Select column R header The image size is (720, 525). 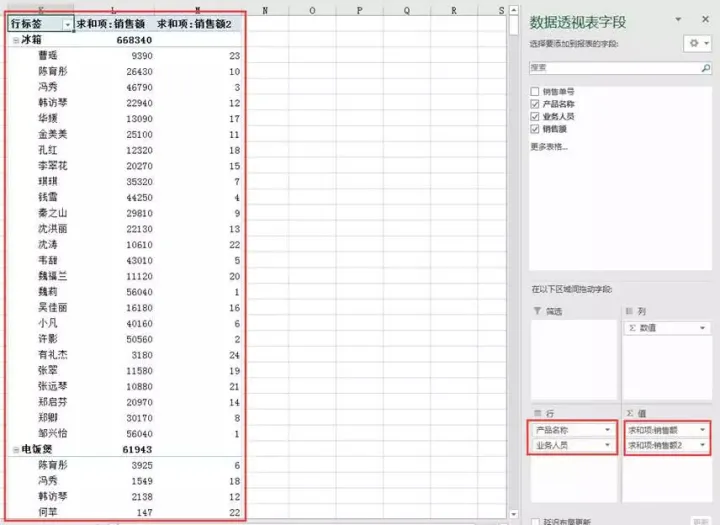454,10
